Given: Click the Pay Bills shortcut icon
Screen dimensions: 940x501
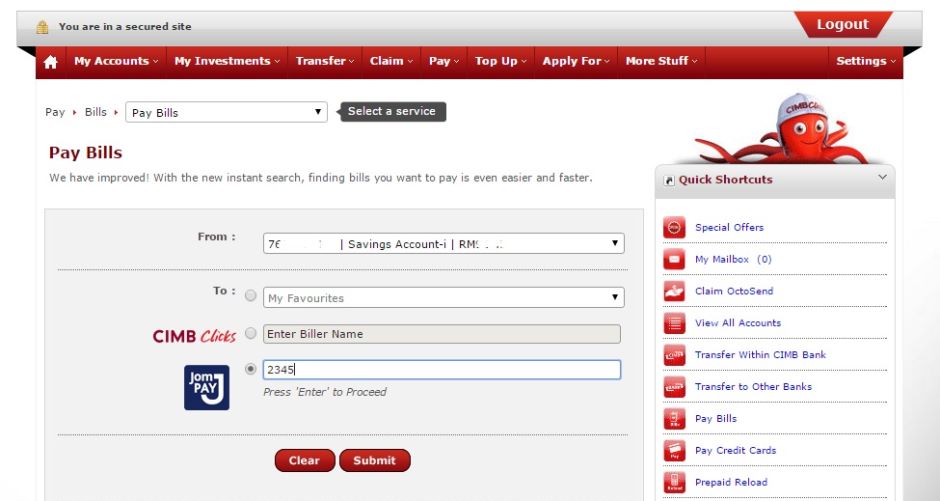Looking at the screenshot, I should point(674,419).
